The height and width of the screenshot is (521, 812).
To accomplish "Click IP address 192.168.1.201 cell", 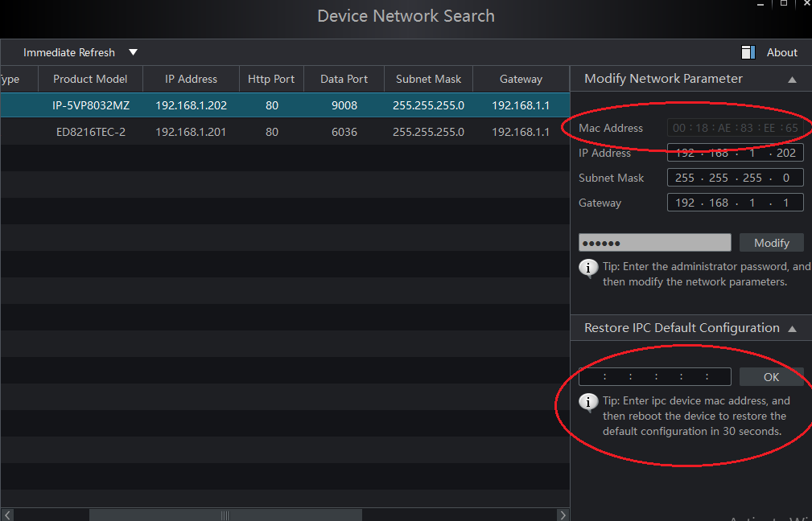I will [191, 132].
